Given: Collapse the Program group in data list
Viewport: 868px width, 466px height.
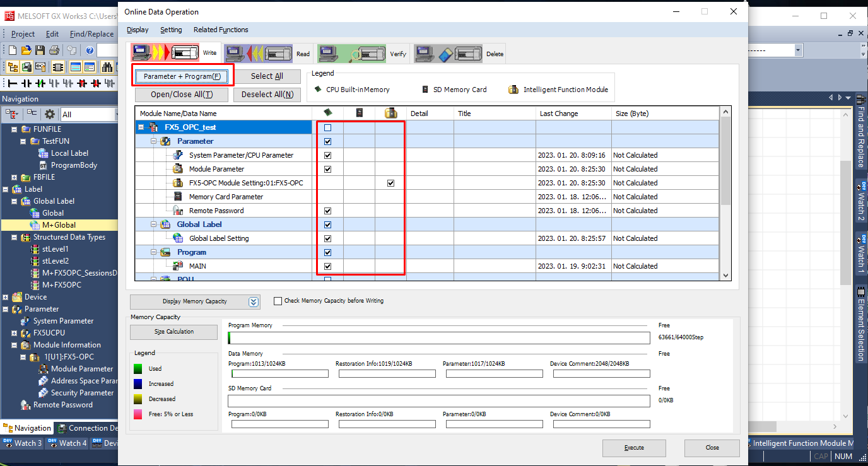Looking at the screenshot, I should (154, 252).
